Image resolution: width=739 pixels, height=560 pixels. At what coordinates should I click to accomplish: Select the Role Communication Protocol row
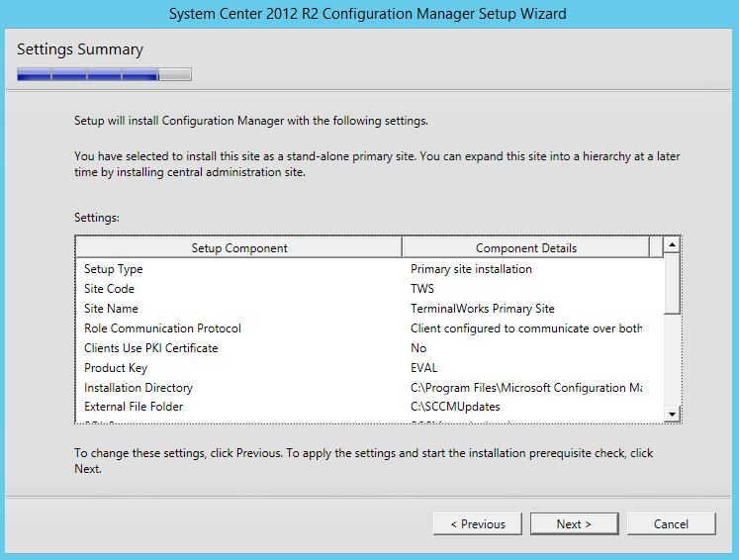point(369,328)
